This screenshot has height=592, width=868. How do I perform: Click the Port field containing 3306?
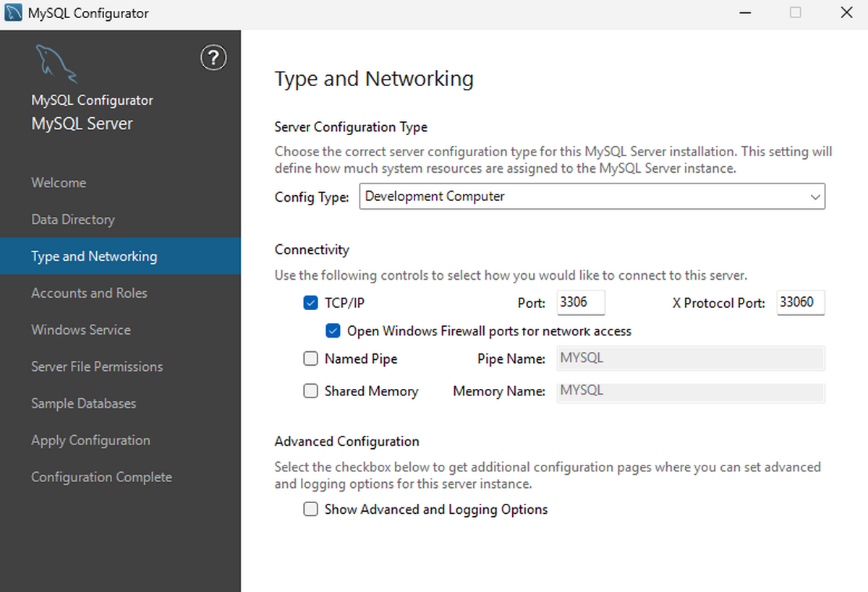pos(581,303)
